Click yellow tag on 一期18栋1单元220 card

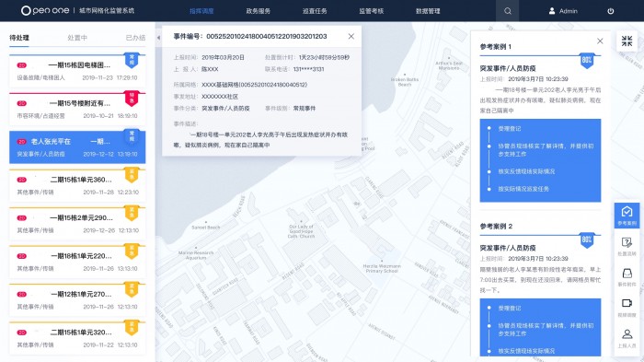point(132,251)
